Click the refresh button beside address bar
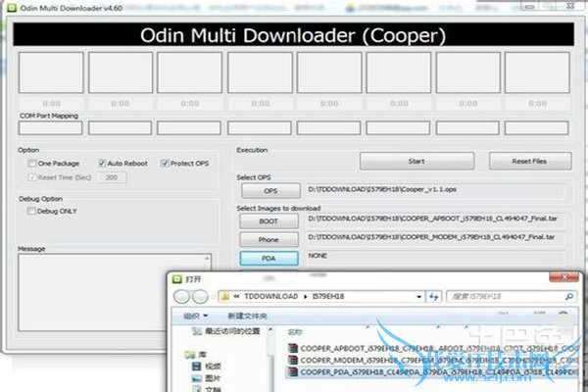 [x=434, y=297]
